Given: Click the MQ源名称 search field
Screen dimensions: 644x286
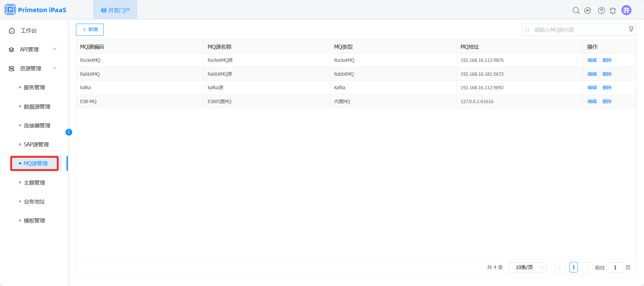Looking at the screenshot, I should 577,30.
